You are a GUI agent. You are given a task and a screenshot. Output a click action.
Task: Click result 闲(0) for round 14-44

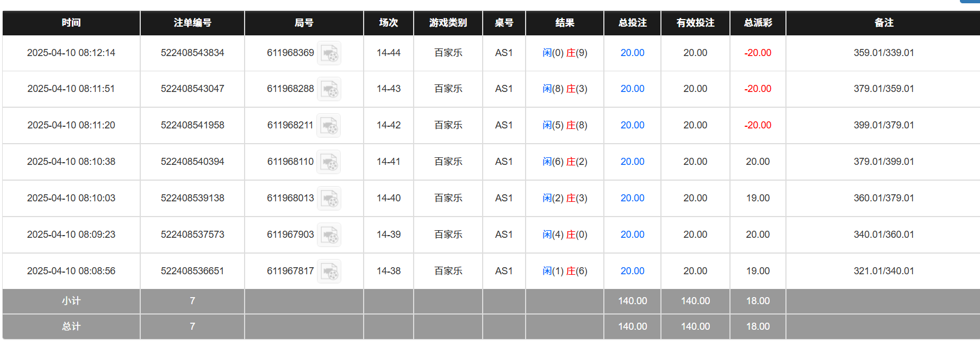(550, 53)
